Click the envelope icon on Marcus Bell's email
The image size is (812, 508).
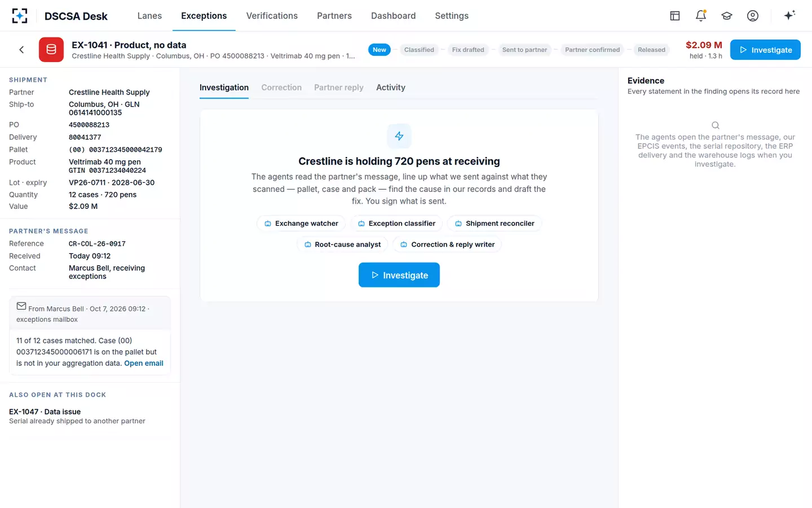pos(21,306)
